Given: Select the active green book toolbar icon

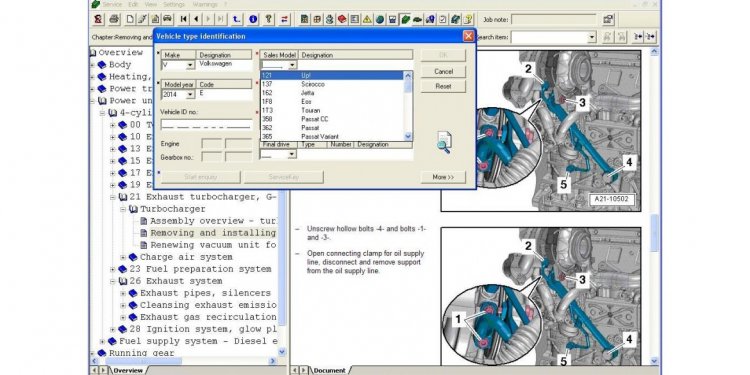Looking at the screenshot, I should point(406,19).
